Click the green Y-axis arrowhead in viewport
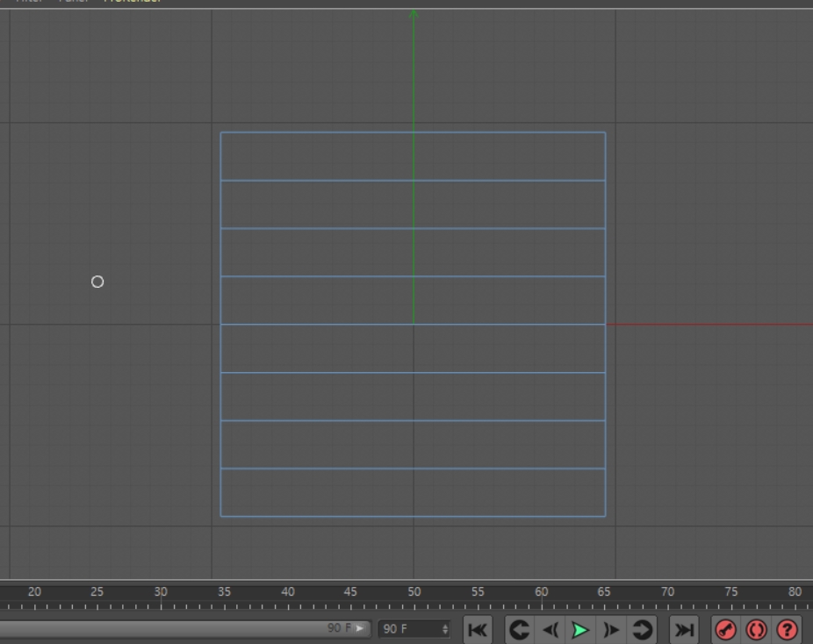This screenshot has width=813, height=644. click(414, 15)
